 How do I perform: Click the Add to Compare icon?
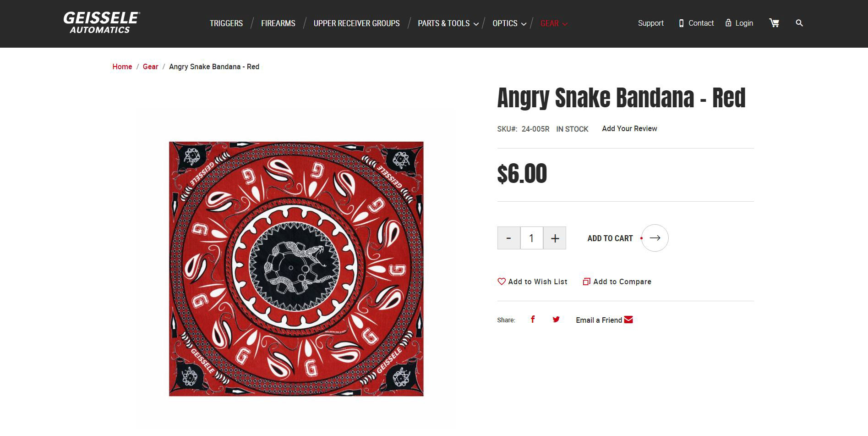click(586, 281)
